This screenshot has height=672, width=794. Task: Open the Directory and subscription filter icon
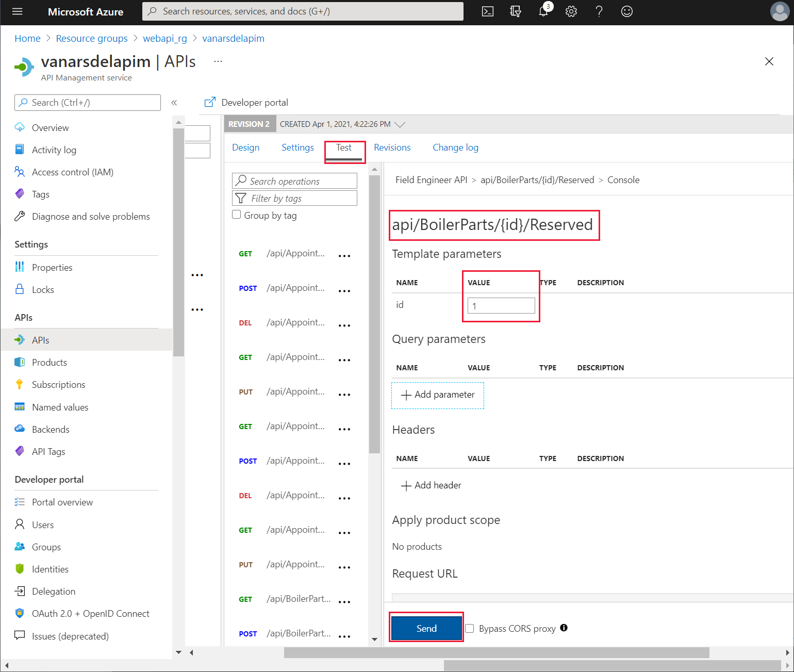(x=516, y=11)
